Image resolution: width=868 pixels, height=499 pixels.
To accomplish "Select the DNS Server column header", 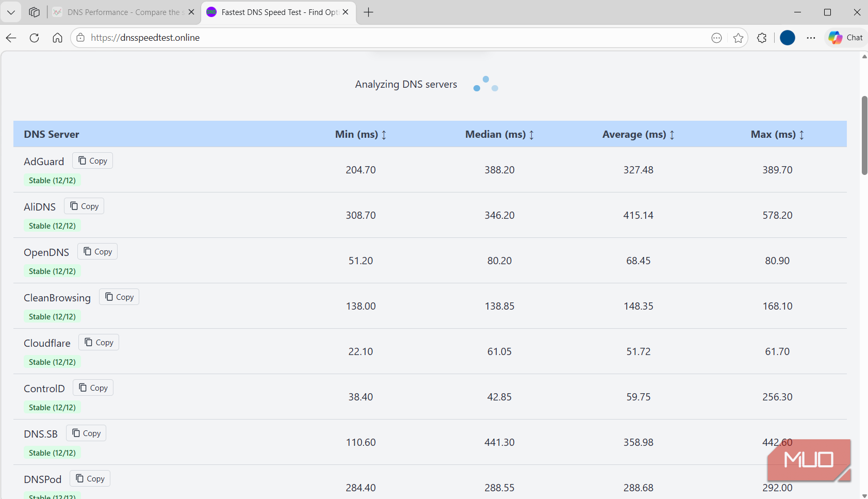I will (52, 134).
